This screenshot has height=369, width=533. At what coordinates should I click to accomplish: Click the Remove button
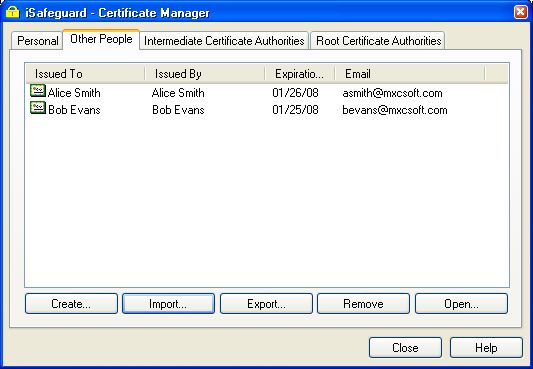(x=363, y=304)
